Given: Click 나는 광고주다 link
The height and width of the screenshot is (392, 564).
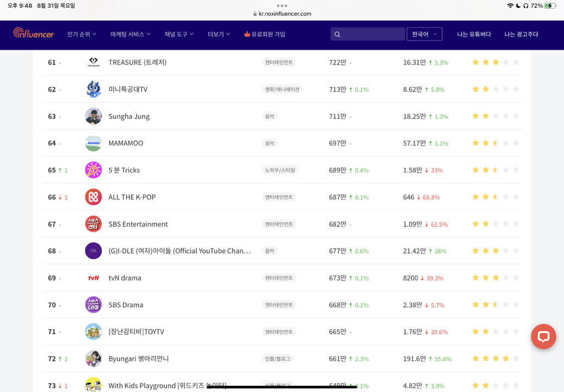Looking at the screenshot, I should 521,34.
